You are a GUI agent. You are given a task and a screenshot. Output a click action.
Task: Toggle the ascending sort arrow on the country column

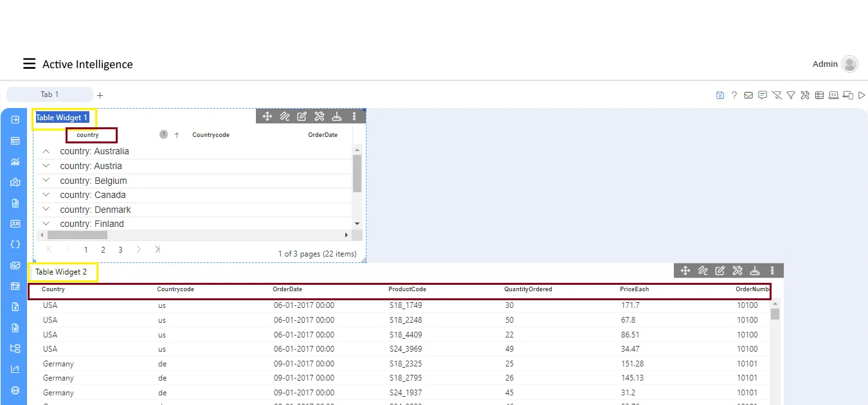coord(177,135)
